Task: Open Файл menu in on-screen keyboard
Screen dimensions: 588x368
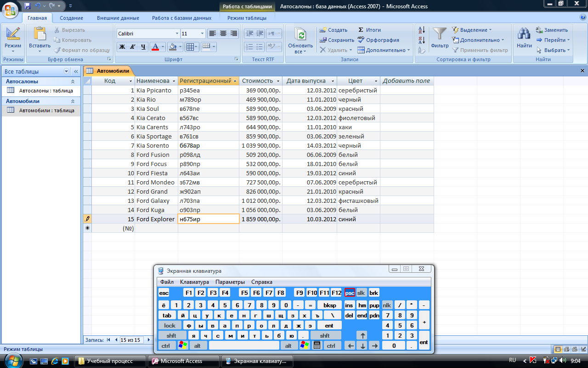Action: pos(167,282)
